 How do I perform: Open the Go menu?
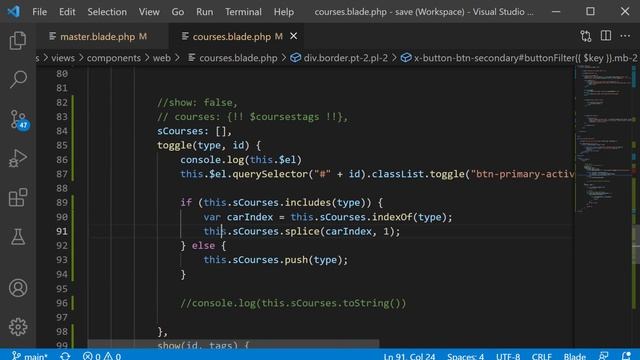(178, 12)
